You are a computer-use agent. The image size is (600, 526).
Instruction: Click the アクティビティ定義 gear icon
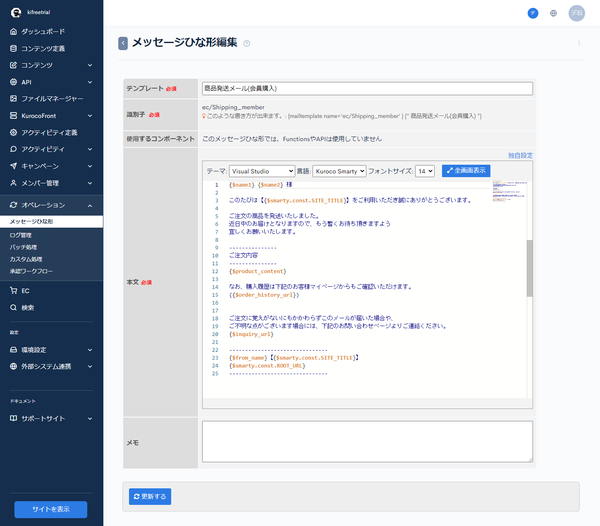13,132
